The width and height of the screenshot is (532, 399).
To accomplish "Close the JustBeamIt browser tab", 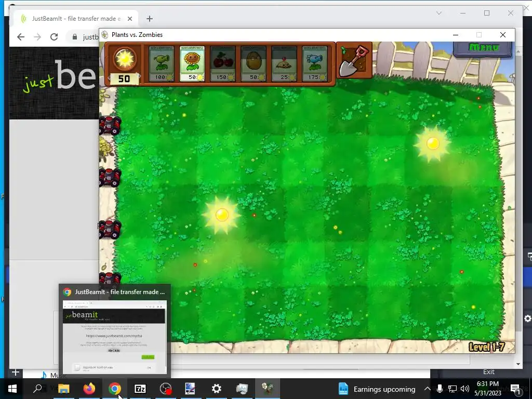I will (129, 19).
